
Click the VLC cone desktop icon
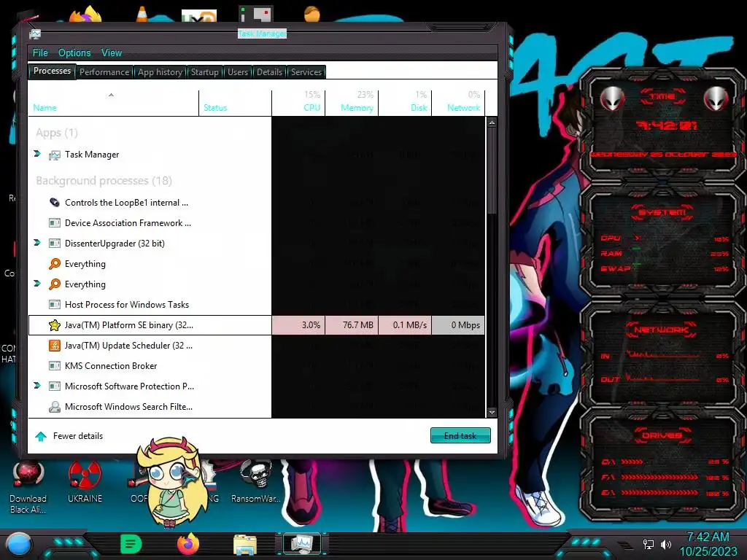click(142, 15)
